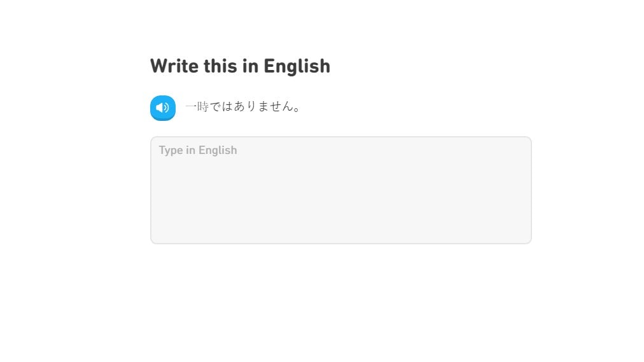Image resolution: width=644 pixels, height=362 pixels.
Task: Click the Japanese word 一時
Action: tap(197, 107)
